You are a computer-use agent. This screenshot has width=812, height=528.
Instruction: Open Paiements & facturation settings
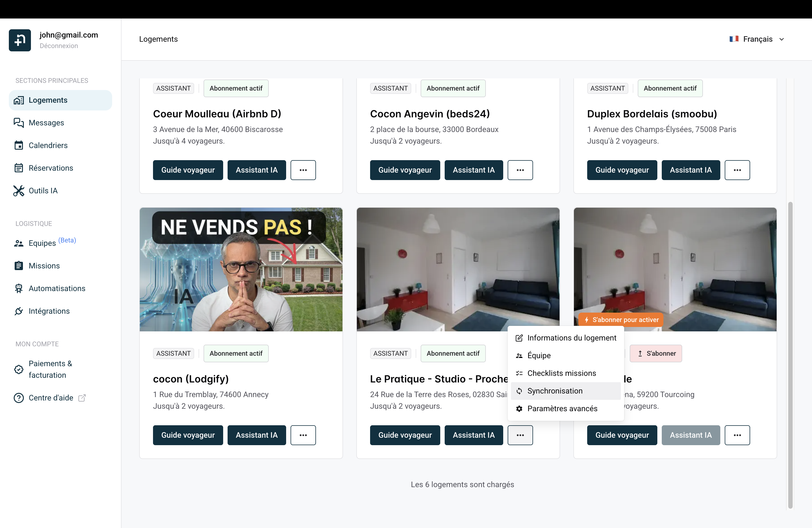51,369
